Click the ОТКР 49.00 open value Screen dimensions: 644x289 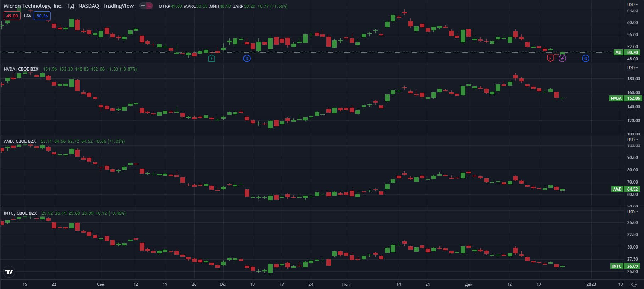coord(170,6)
